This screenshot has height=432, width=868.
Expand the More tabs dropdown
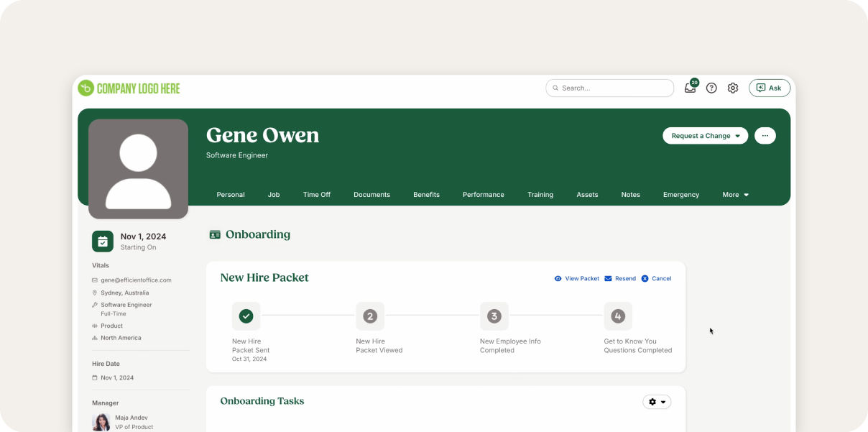736,195
